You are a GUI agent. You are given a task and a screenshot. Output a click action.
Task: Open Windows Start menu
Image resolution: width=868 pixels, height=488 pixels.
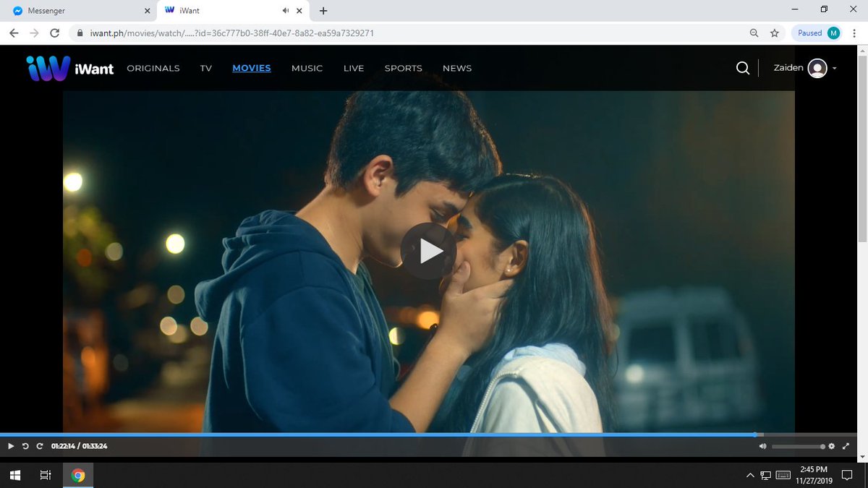[x=14, y=475]
